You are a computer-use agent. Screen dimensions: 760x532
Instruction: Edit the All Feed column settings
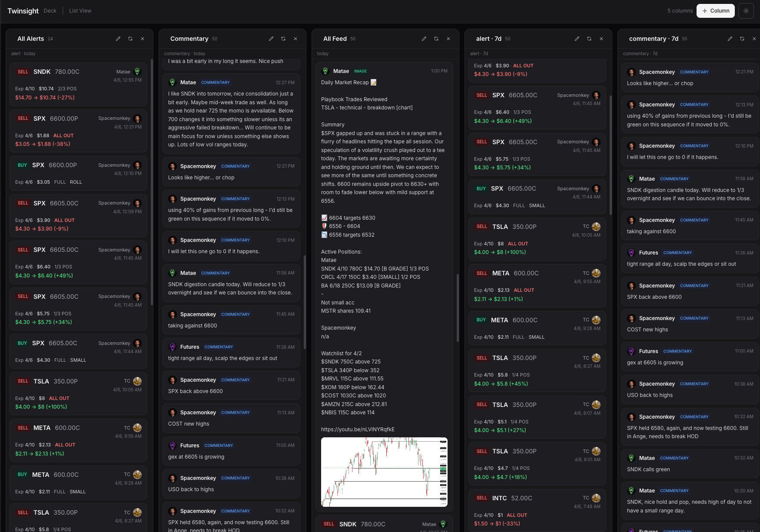point(424,39)
